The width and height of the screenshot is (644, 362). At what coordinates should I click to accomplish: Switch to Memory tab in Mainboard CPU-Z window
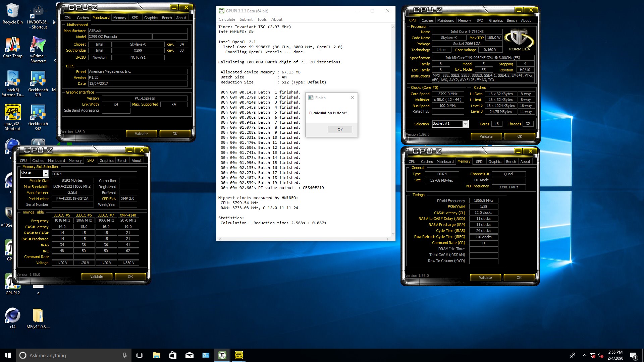120,18
